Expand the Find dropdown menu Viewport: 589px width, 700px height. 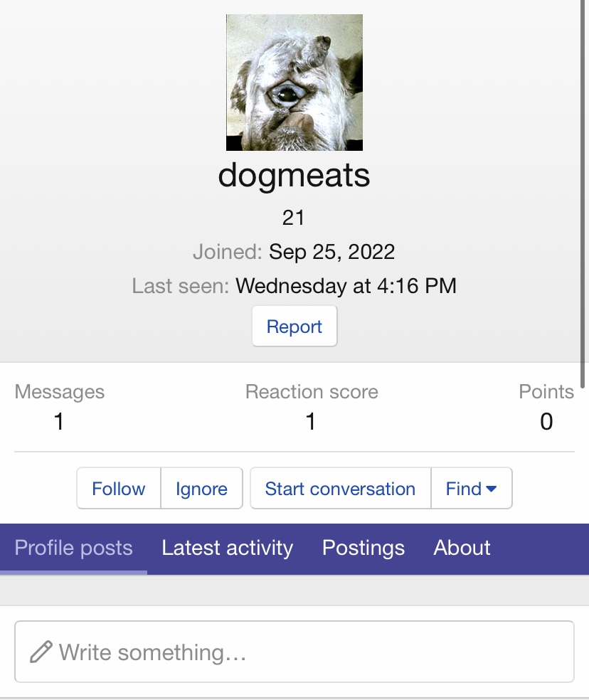[471, 489]
